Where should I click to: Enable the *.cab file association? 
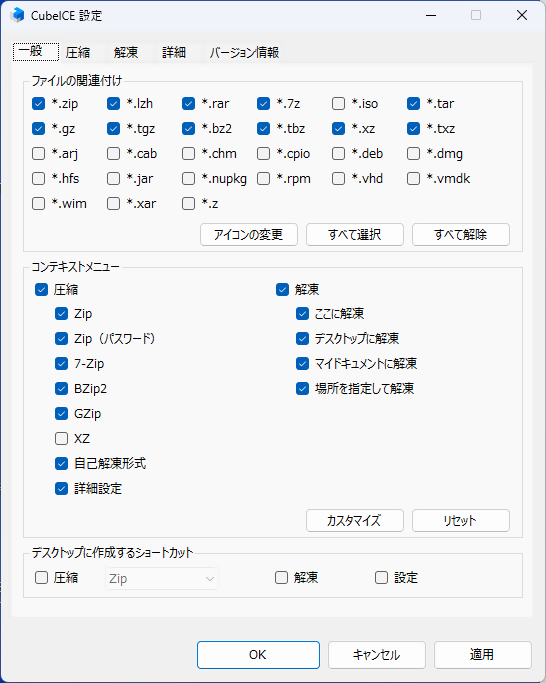click(x=113, y=153)
